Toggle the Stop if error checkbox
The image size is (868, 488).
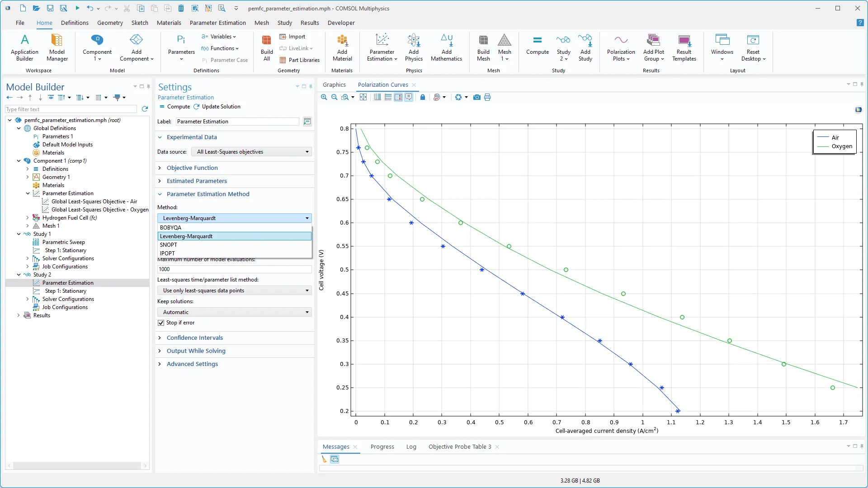(x=161, y=323)
